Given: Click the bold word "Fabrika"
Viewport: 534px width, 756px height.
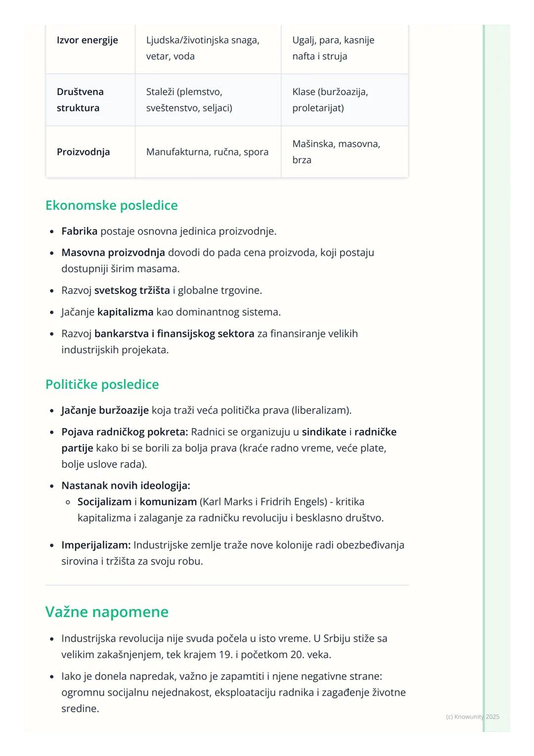Looking at the screenshot, I should 79,231.
